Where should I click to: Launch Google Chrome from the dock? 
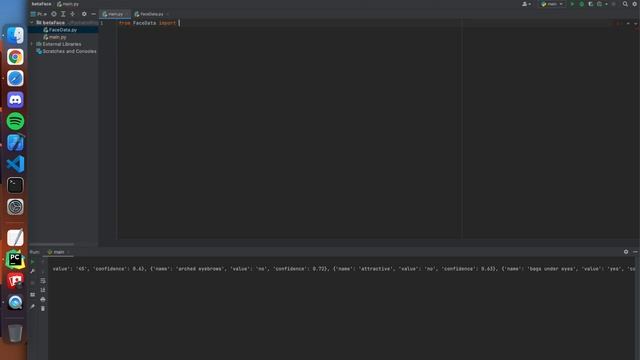coord(15,57)
